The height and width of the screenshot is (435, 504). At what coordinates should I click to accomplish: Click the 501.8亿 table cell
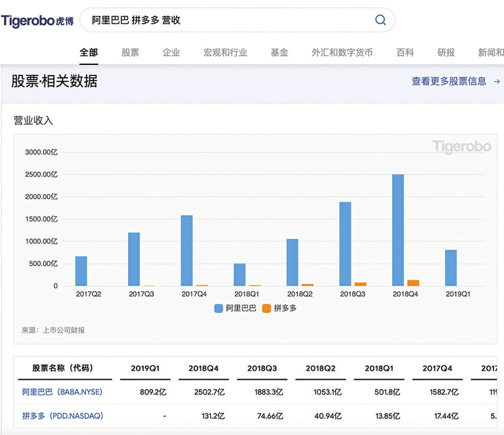click(x=387, y=392)
